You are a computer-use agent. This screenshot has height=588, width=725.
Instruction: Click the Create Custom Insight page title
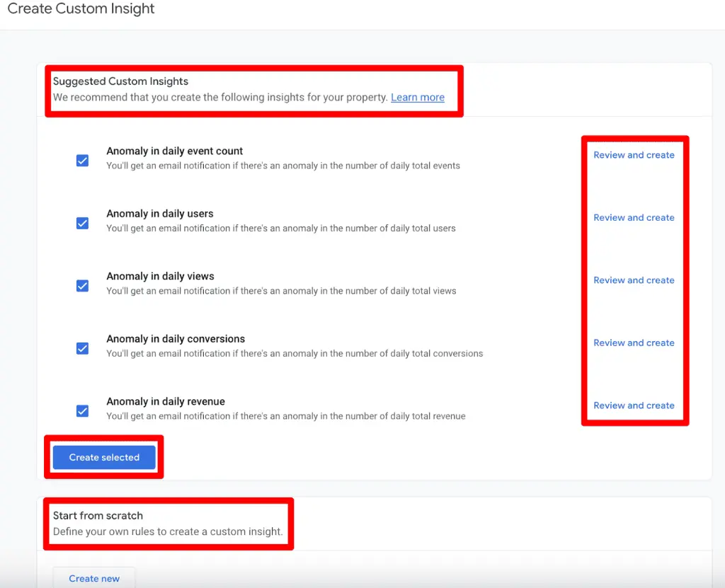81,9
